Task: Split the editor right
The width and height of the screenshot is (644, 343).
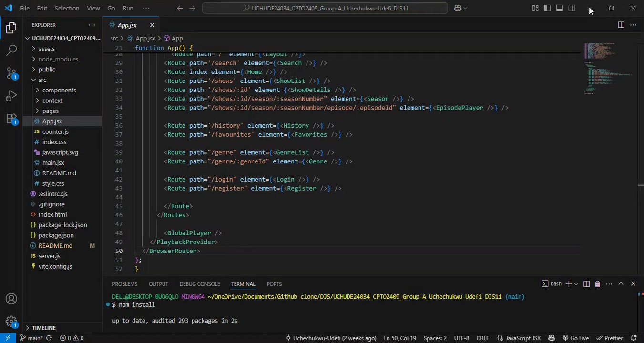Action: tap(621, 25)
